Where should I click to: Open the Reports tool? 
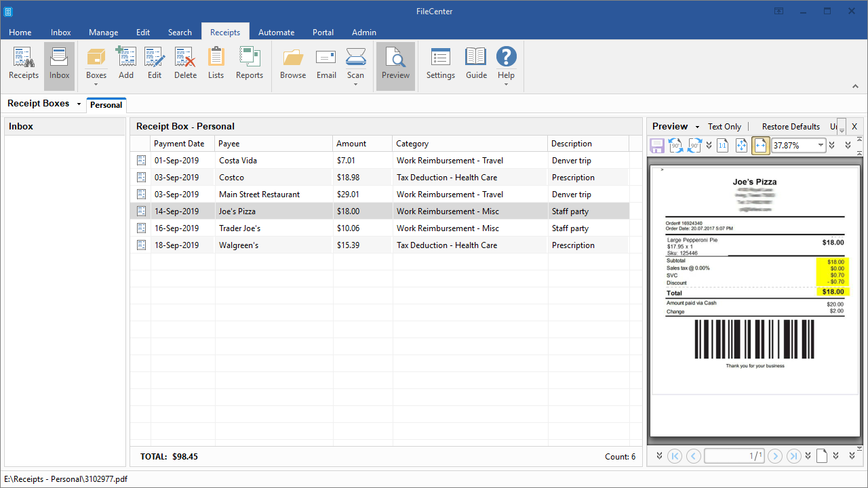tap(250, 64)
